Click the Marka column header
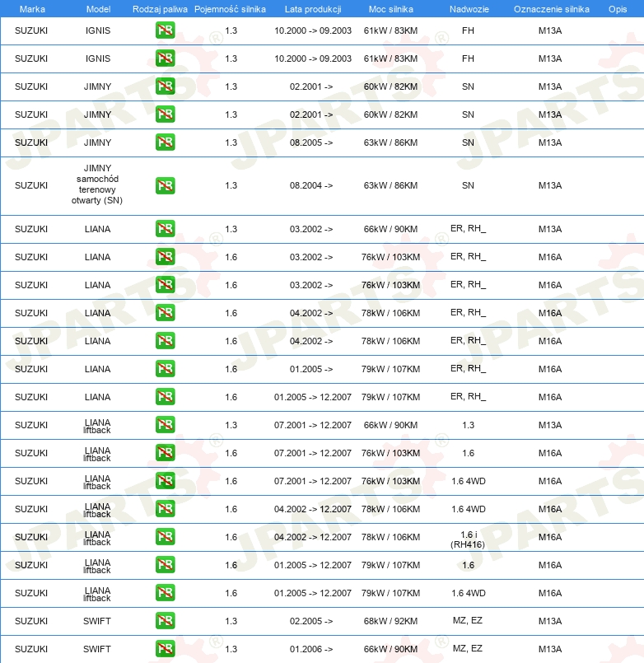 pyautogui.click(x=32, y=9)
